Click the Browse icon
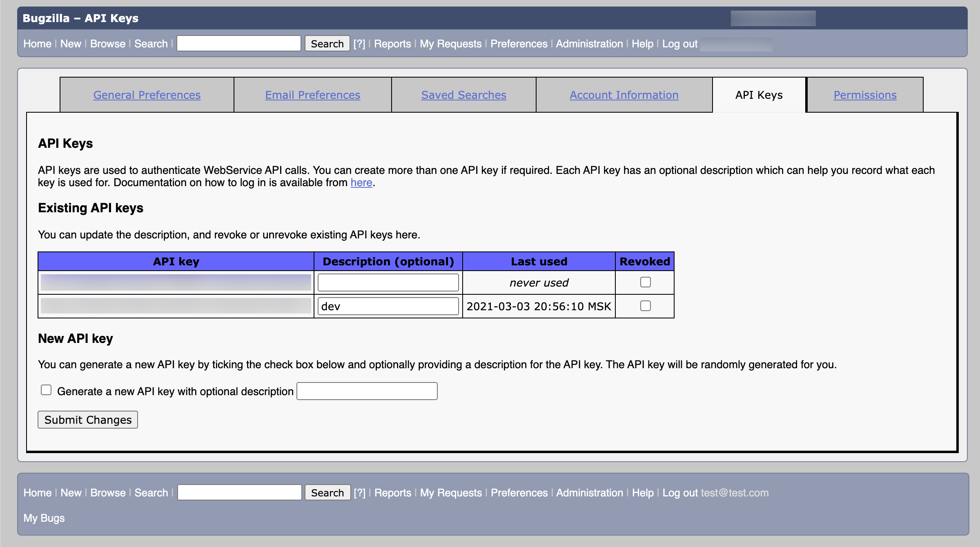The image size is (980, 547). click(x=107, y=43)
